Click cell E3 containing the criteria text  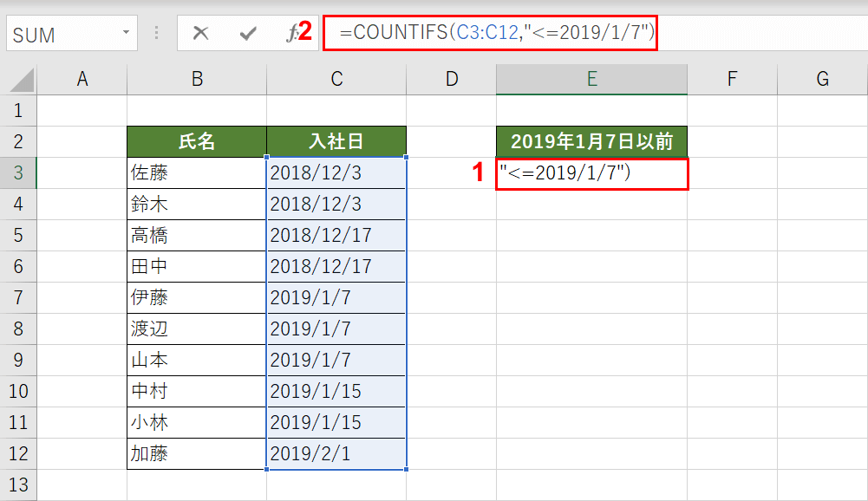click(591, 172)
